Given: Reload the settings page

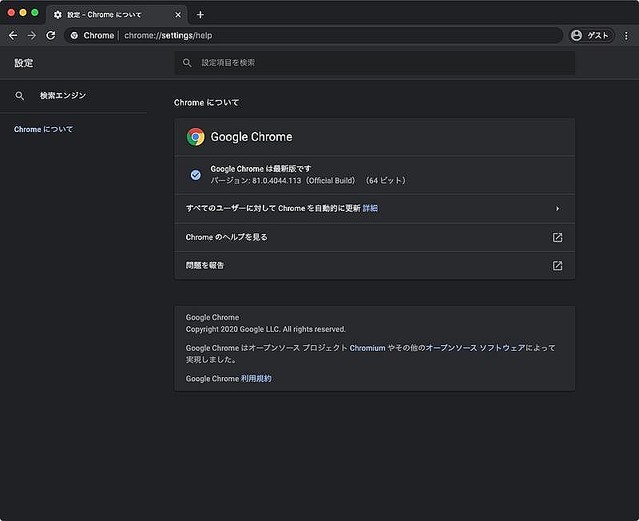Looking at the screenshot, I should coord(51,35).
